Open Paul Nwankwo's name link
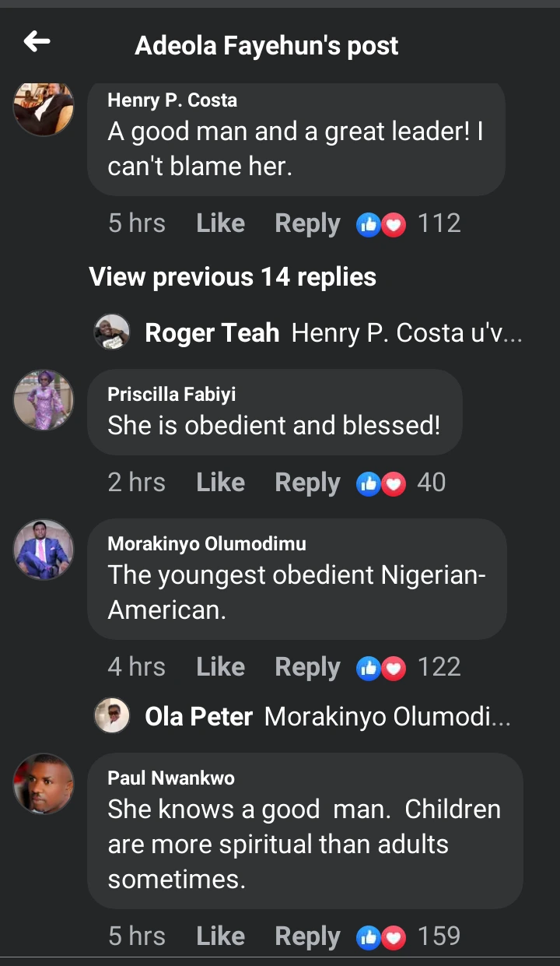 click(171, 778)
